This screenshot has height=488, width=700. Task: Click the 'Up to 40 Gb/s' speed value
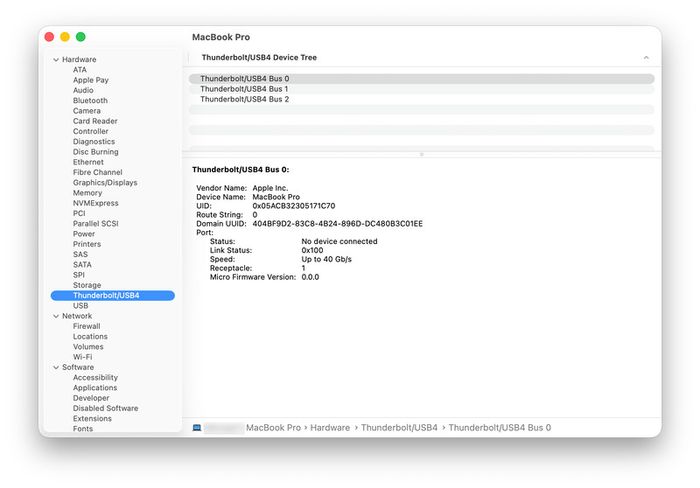[326, 259]
